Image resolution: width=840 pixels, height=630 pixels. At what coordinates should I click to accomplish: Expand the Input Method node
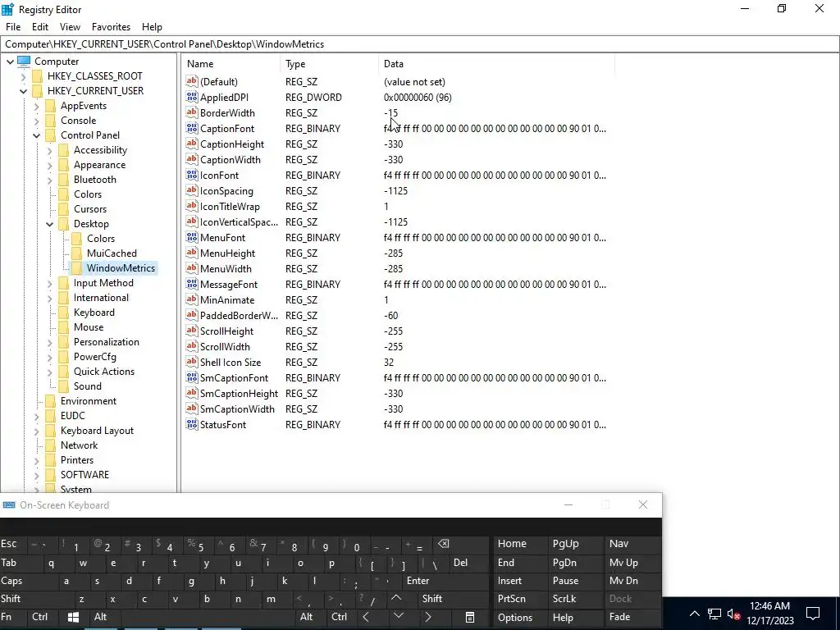[x=50, y=283]
